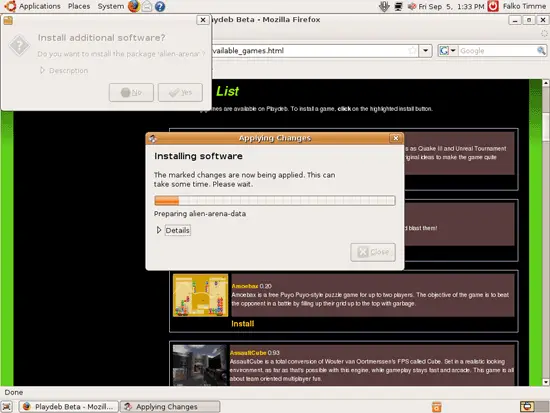Click the red power icon beside Falko Timme

click(x=493, y=6)
